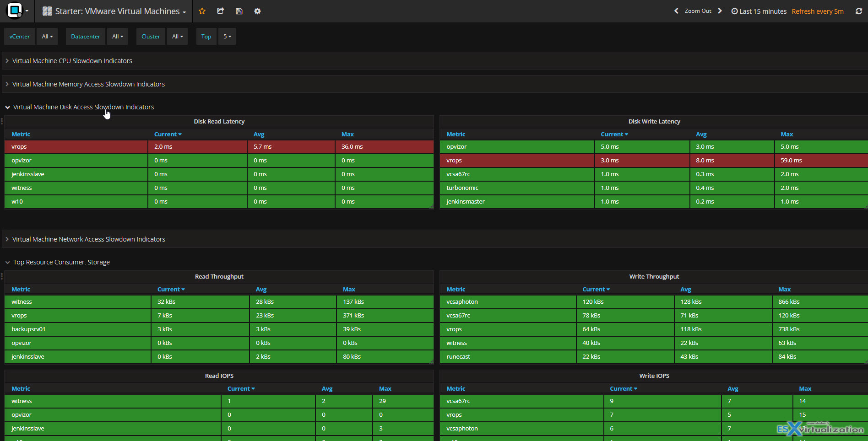Sort Disk Read Latency by Avg column

click(259, 134)
